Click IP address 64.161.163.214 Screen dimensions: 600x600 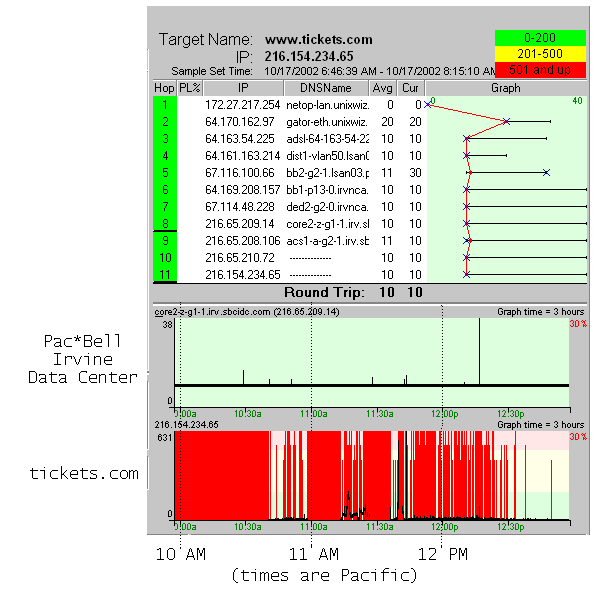click(243, 156)
